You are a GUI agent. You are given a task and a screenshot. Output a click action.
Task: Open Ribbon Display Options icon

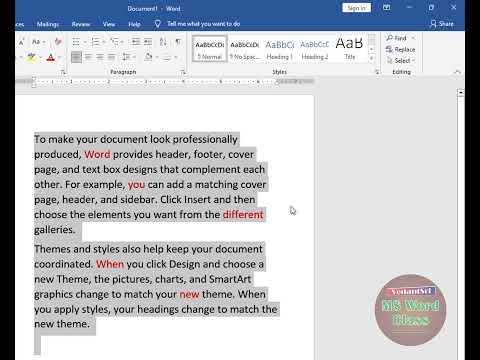click(x=387, y=7)
